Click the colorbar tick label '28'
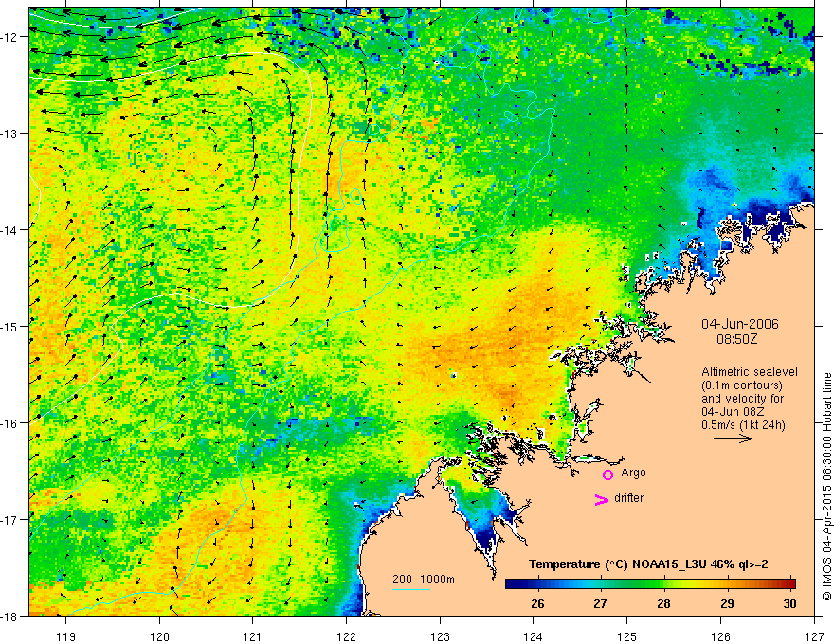The height and width of the screenshot is (644, 834). [x=663, y=603]
